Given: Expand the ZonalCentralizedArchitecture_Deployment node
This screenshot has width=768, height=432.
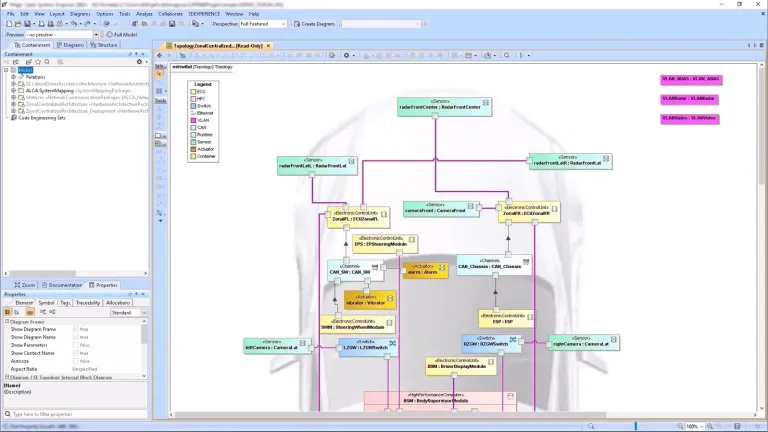Looking at the screenshot, I should [14, 111].
